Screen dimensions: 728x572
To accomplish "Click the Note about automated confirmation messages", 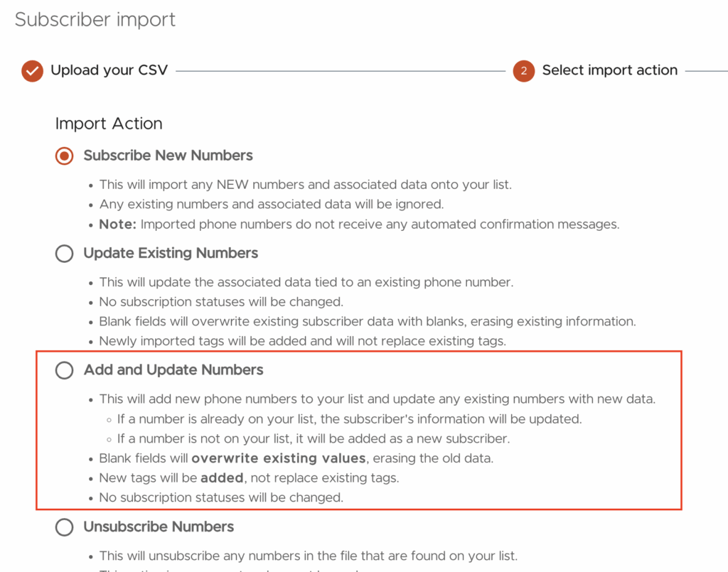I will pos(359,225).
